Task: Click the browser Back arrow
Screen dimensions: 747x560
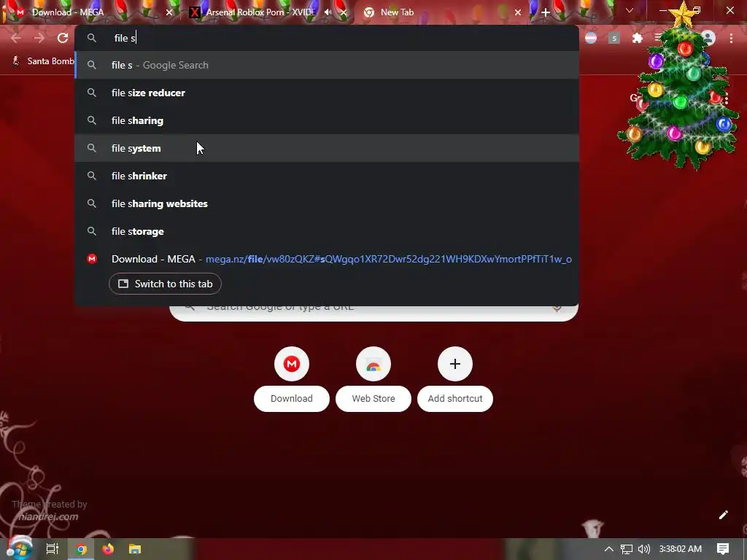Action: tap(16, 38)
